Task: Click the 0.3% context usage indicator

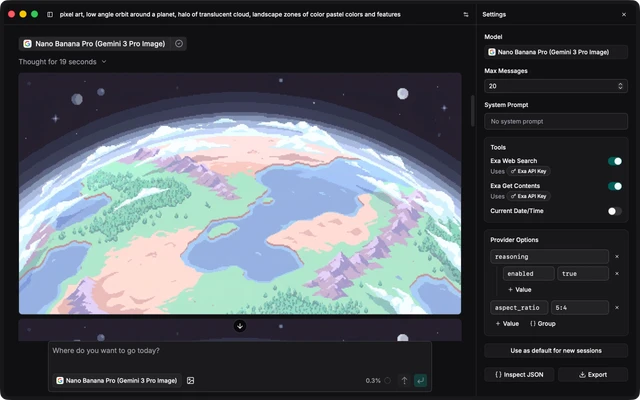Action: coord(378,380)
